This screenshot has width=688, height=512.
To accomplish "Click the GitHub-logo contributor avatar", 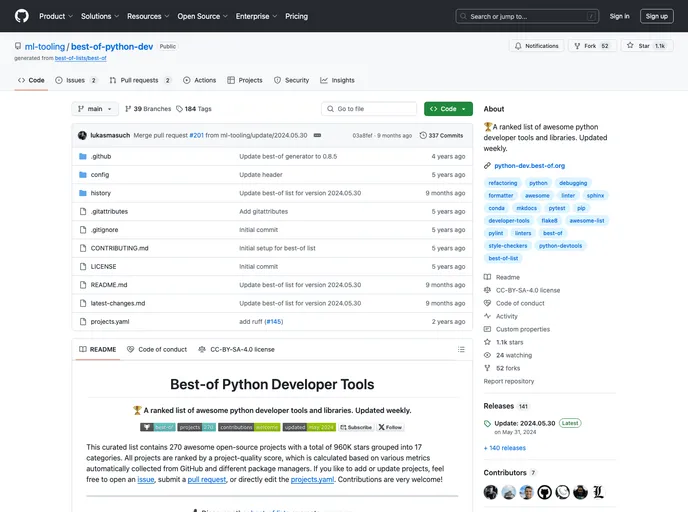I will click(x=544, y=492).
